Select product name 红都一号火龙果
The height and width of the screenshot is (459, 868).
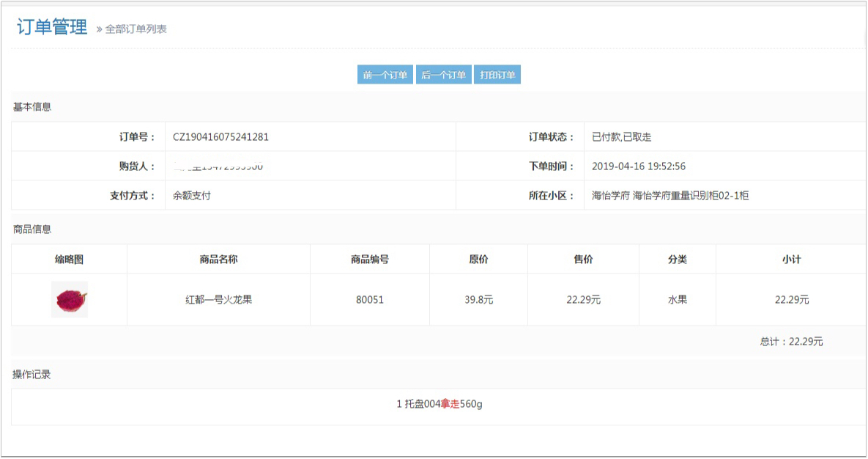click(x=218, y=300)
